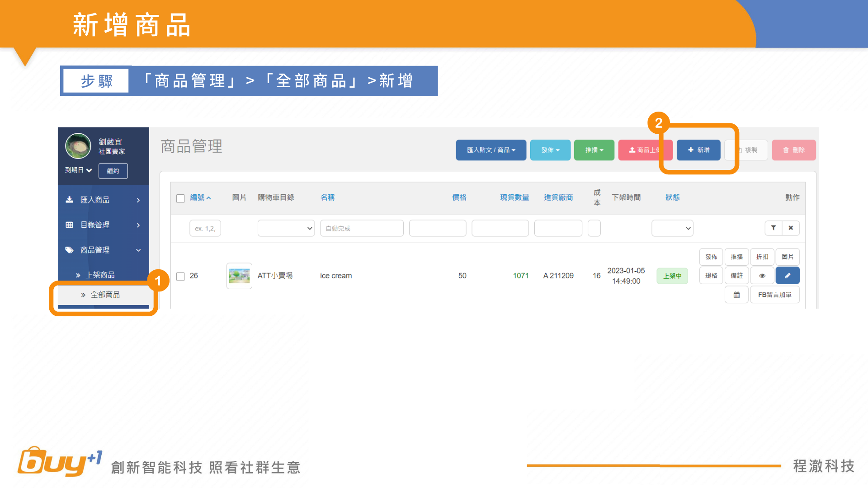This screenshot has height=488, width=868.
Task: Click the user avatar picture
Action: pyautogui.click(x=78, y=146)
